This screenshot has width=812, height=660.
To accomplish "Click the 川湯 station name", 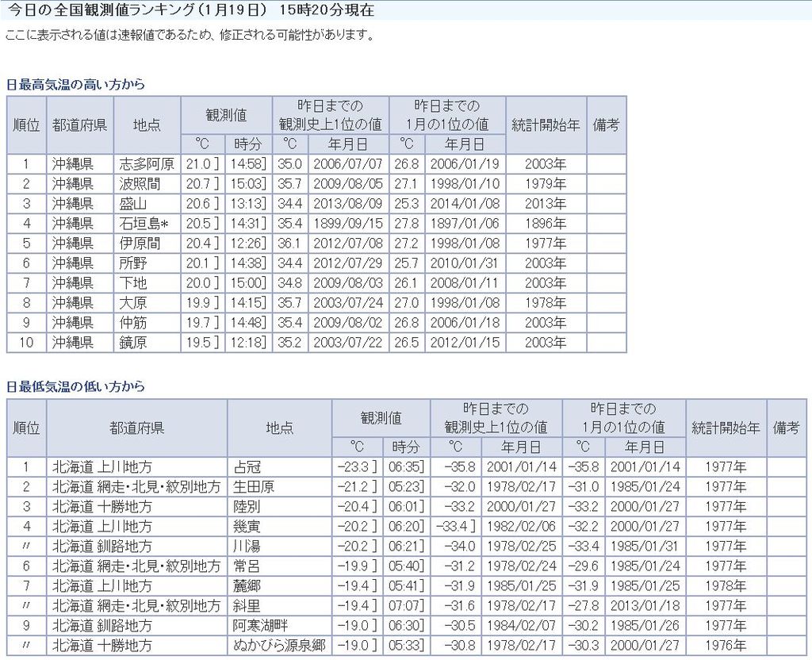I will 247,547.
